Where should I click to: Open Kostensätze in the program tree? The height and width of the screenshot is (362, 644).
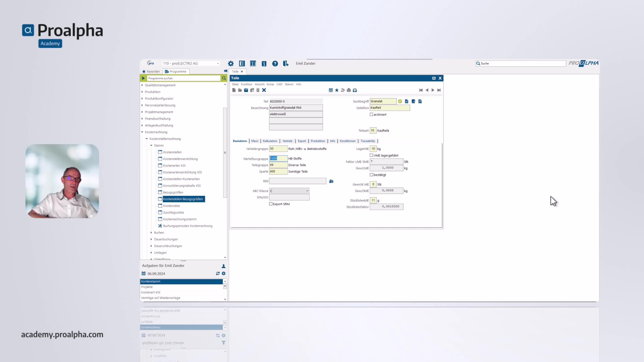[x=171, y=206]
